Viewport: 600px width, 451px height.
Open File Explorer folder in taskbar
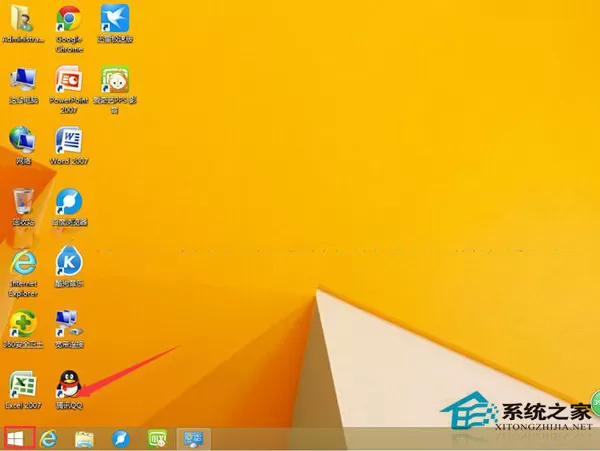pyautogui.click(x=84, y=439)
